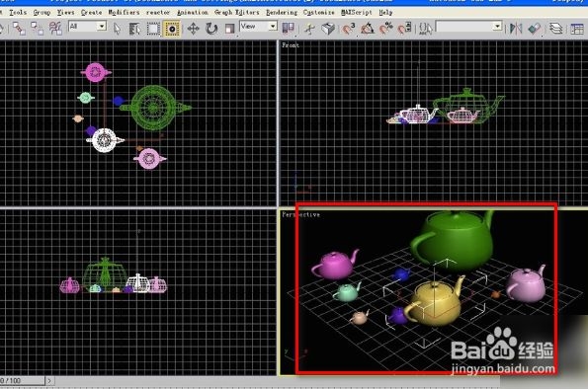Image resolution: width=588 pixels, height=389 pixels.
Task: Select the white teapot in the top-left viewport
Action: [105, 140]
